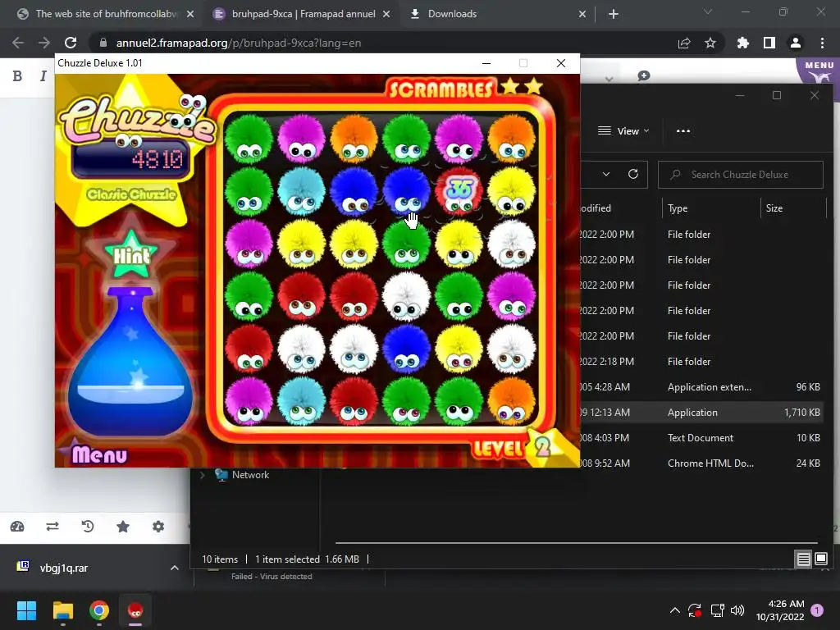
Task: Open a new Chrome tab
Action: pos(614,14)
